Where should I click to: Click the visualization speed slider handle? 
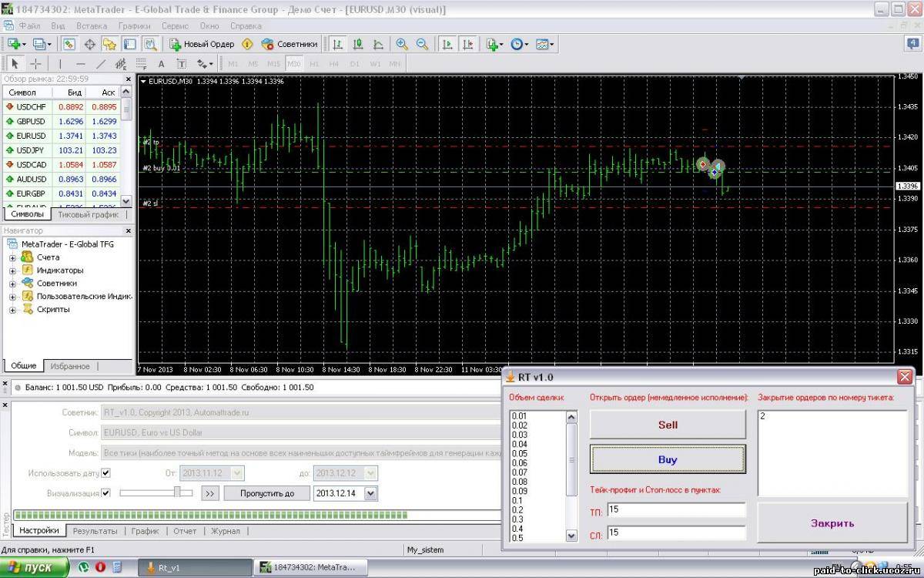(178, 492)
